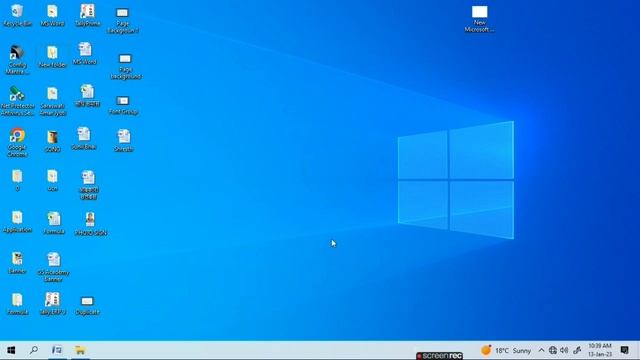
Task: Open the folder named 0
Action: pos(17,180)
